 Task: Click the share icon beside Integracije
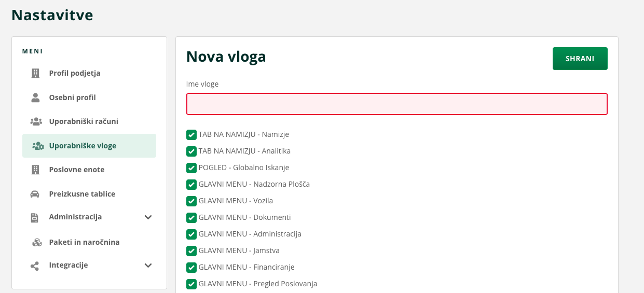(35, 266)
